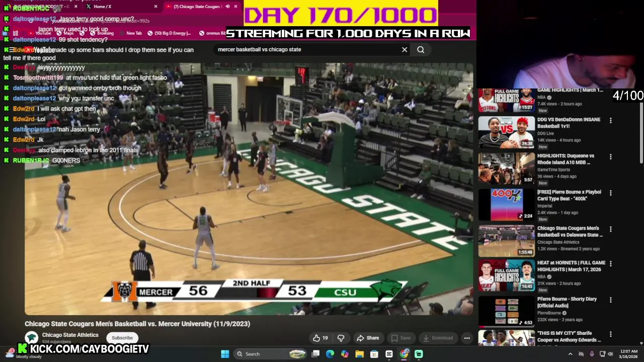Open FREE Pierre Bourne x Playboi Carti title
The height and width of the screenshot is (362, 644).
(569, 195)
